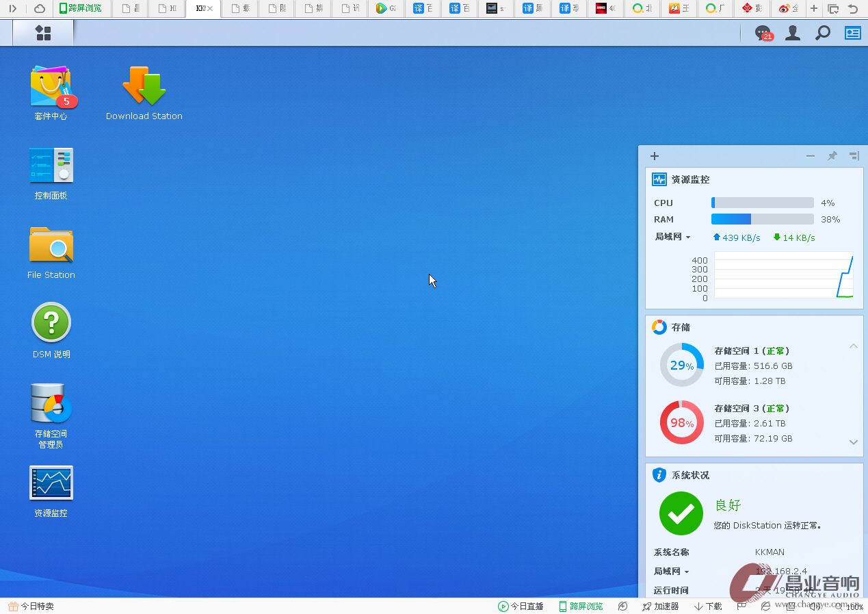Viewport: 868px width, 614px height.
Task: Click the 29% storage space 1 ring
Action: tap(681, 365)
